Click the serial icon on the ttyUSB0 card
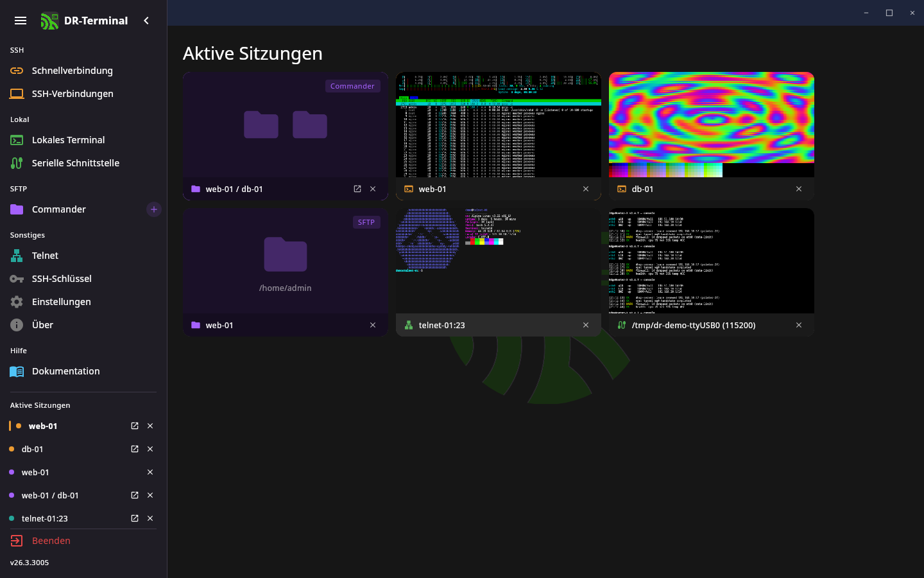Viewport: 924px width, 578px height. tap(622, 325)
